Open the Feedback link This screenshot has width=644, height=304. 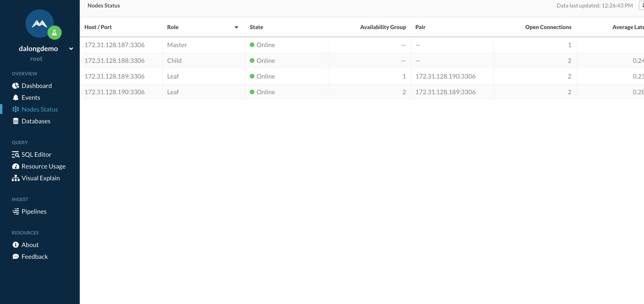pos(35,256)
